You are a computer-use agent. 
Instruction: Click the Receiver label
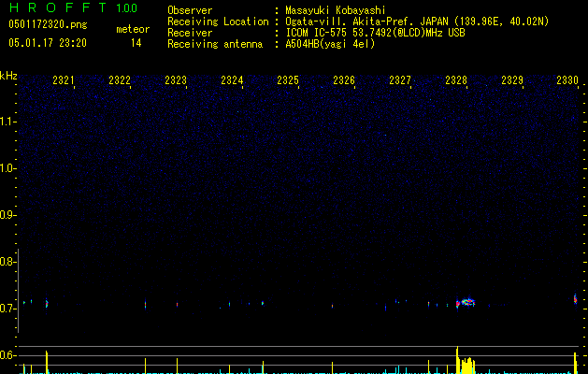[x=190, y=33]
